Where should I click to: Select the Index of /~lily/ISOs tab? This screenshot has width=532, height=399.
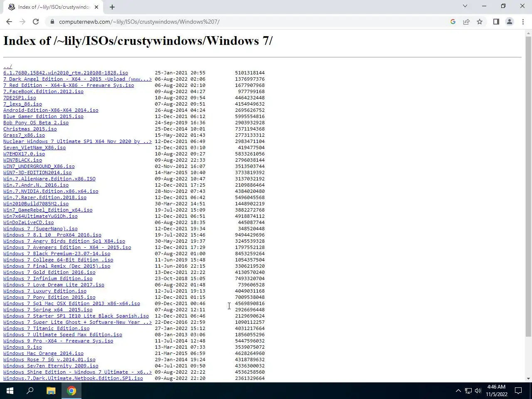[53, 7]
